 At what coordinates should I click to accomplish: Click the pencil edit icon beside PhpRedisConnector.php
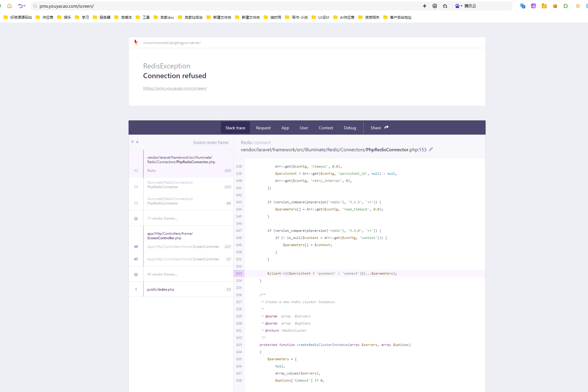pos(431,149)
